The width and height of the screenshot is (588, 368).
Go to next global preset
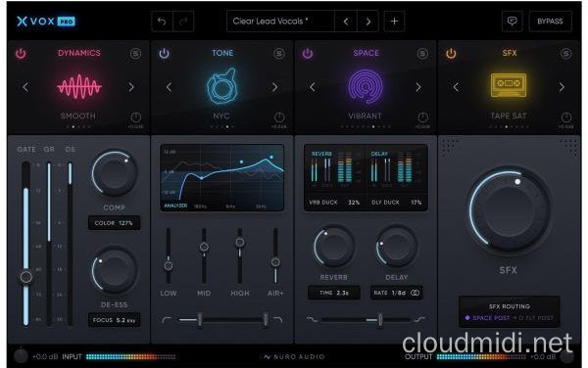pos(367,22)
